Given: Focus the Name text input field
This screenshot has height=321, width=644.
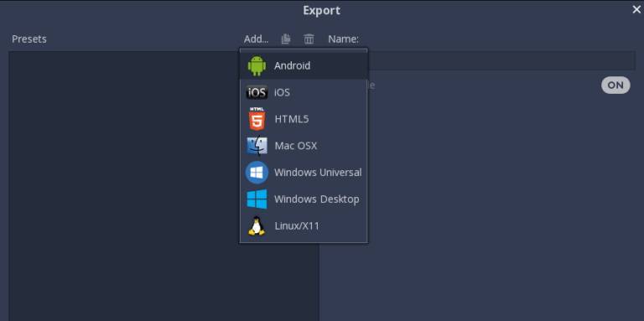Looking at the screenshot, I should point(501,60).
